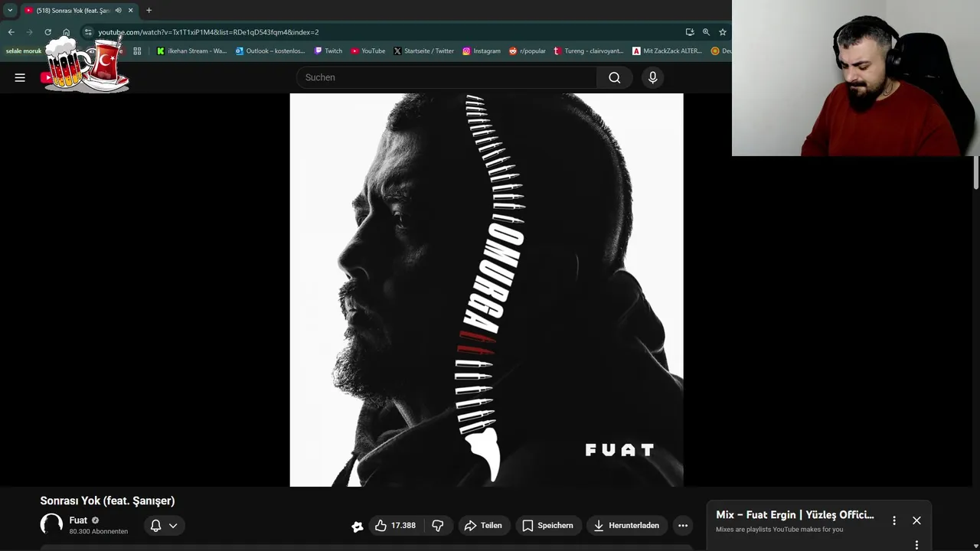Dislike the video with thumbs-down
The image size is (980, 551).
pyautogui.click(x=438, y=526)
